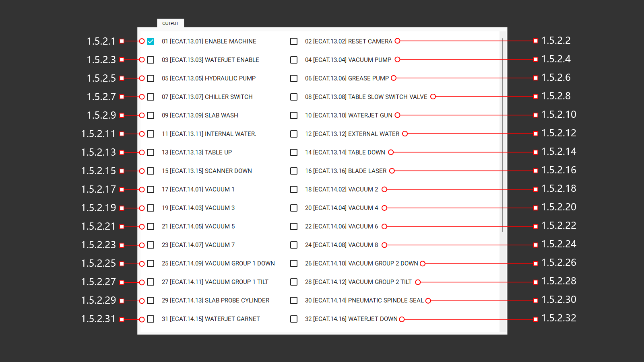Screen dimensions: 644x362
Task: Enable the 06 GREASE PUMP checkbox
Action: pos(294,78)
